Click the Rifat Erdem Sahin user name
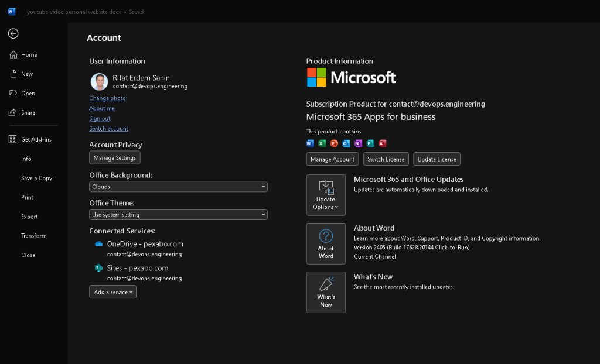Image resolution: width=600 pixels, height=364 pixels. tap(141, 78)
